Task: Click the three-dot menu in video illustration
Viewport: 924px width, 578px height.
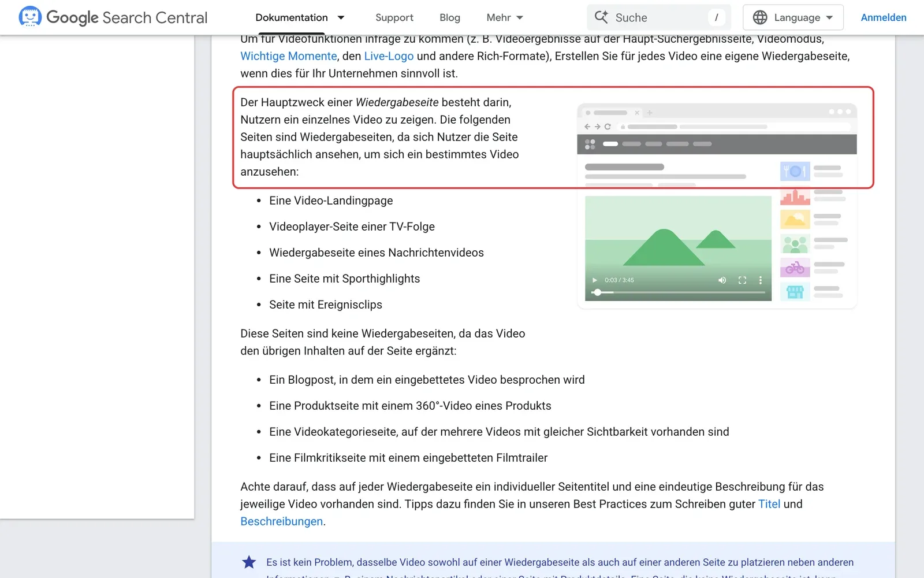Action: (x=761, y=280)
